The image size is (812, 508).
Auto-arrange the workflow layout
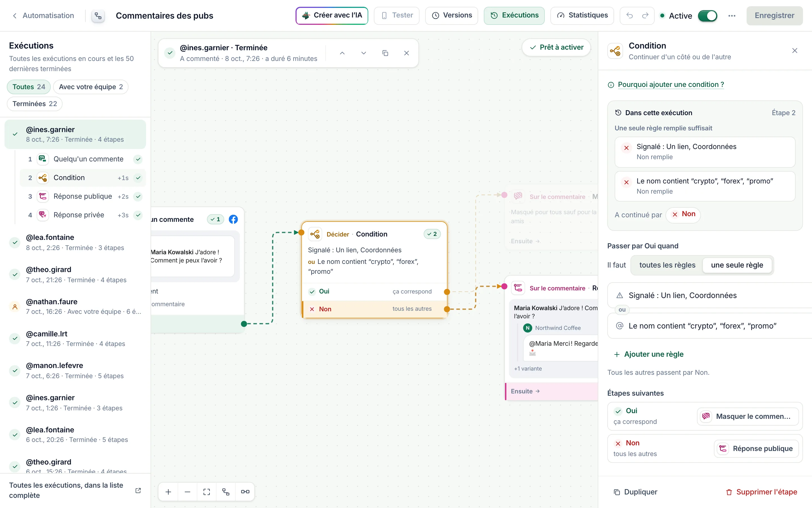226,492
